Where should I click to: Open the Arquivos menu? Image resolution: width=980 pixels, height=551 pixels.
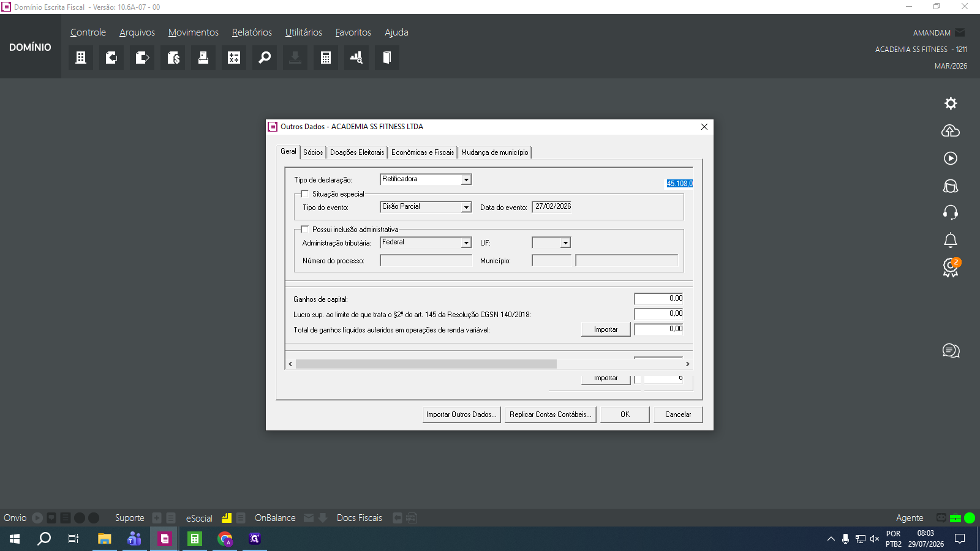(137, 32)
